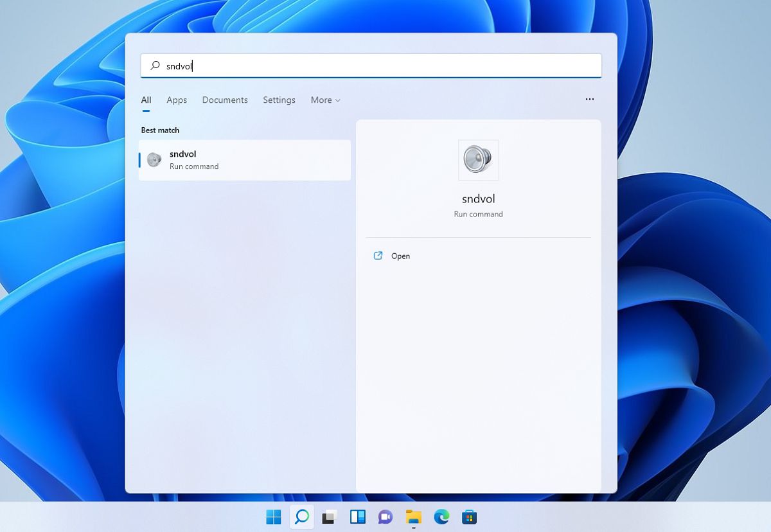Open Task View from the taskbar
The width and height of the screenshot is (771, 532).
(330, 517)
